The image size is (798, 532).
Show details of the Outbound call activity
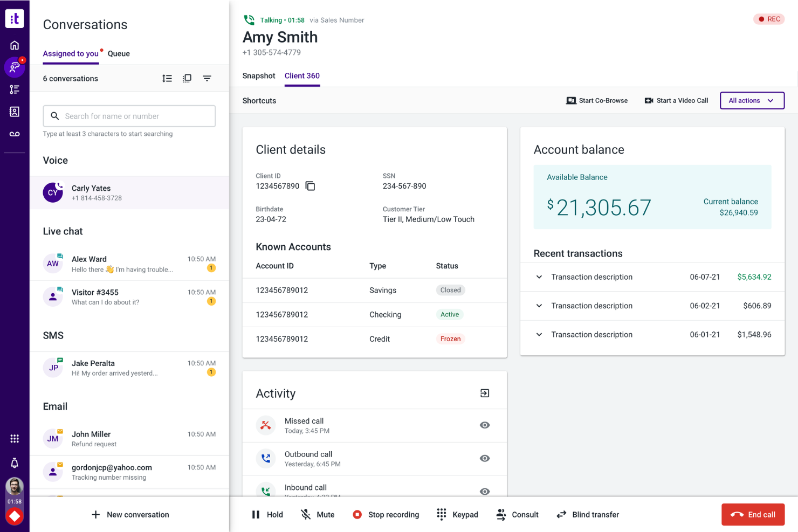pos(485,458)
